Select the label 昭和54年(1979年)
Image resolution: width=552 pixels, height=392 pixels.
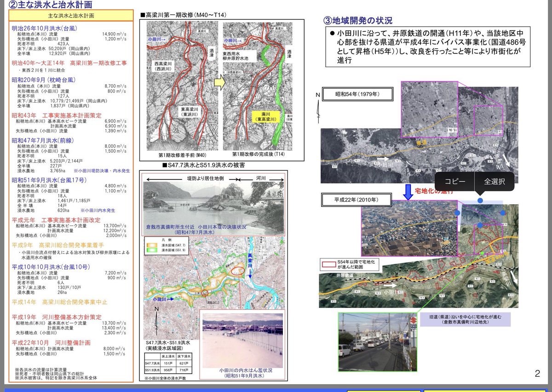coord(357,95)
